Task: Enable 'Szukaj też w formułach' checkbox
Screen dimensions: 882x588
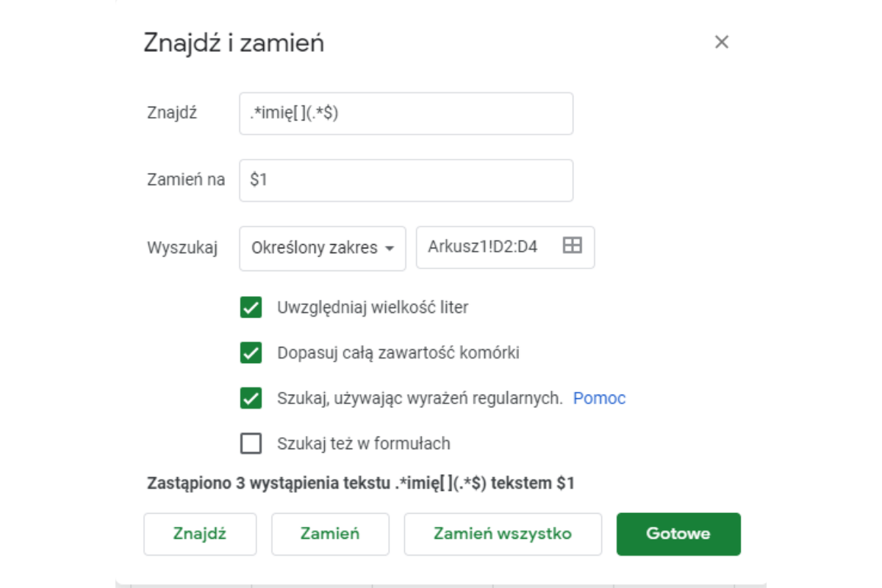Action: pyautogui.click(x=251, y=444)
